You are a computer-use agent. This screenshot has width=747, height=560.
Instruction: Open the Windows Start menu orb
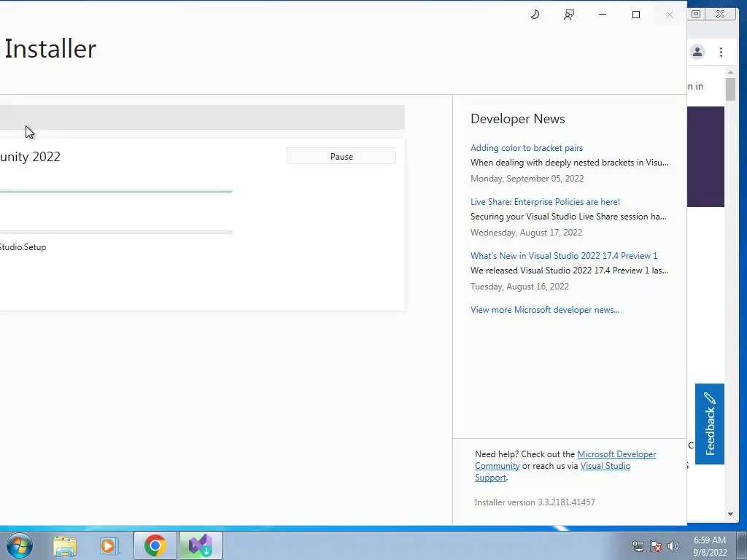[x=20, y=545]
